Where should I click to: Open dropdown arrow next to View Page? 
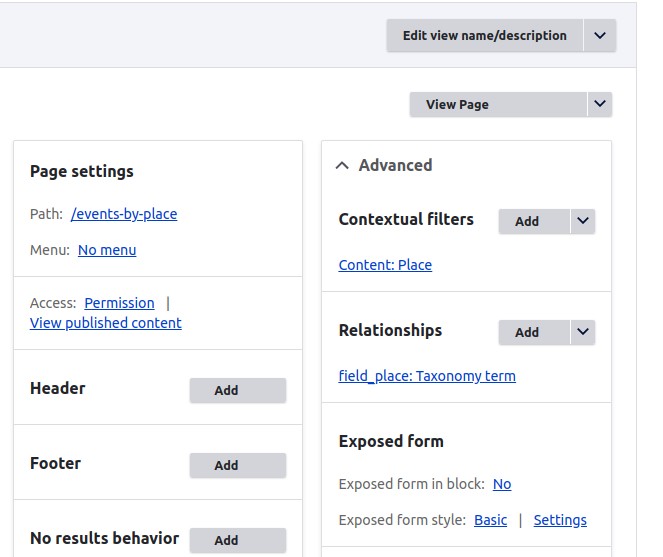[x=599, y=104]
